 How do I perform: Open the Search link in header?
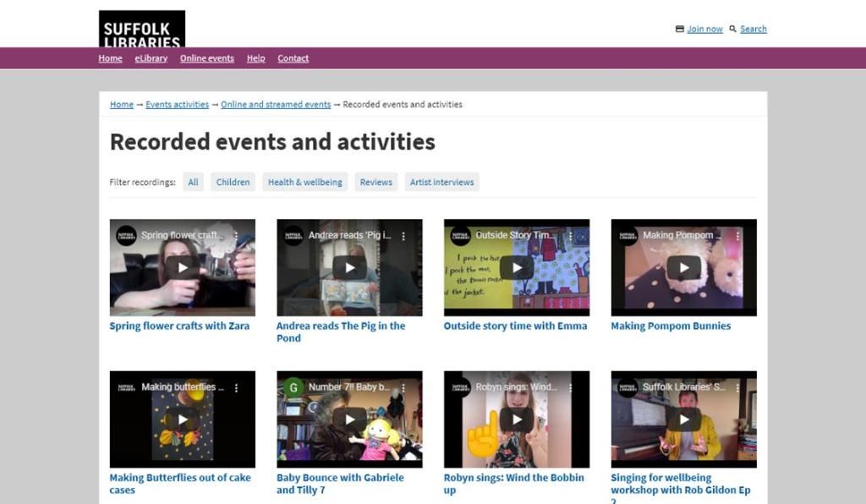click(753, 29)
